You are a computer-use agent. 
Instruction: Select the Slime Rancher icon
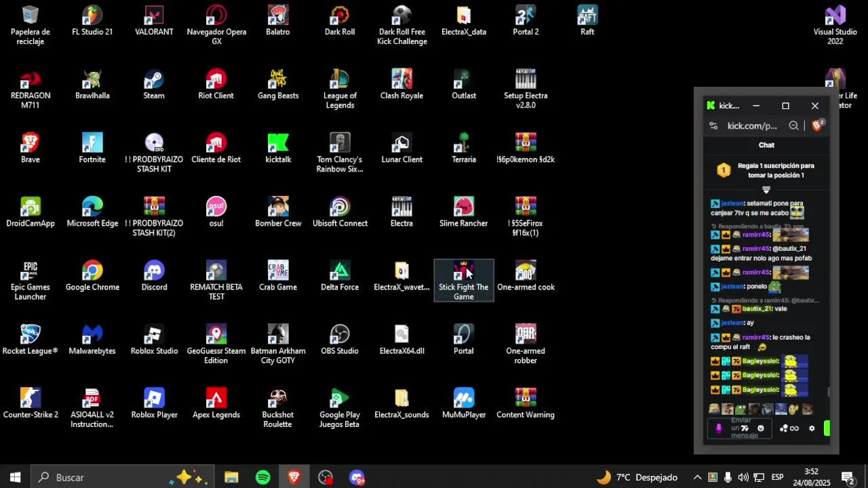coord(464,212)
